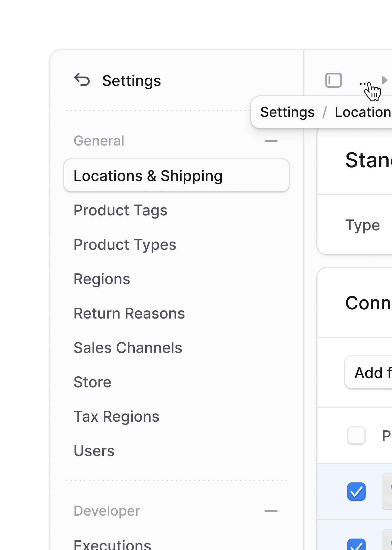Navigate to Return Reasons

(129, 313)
